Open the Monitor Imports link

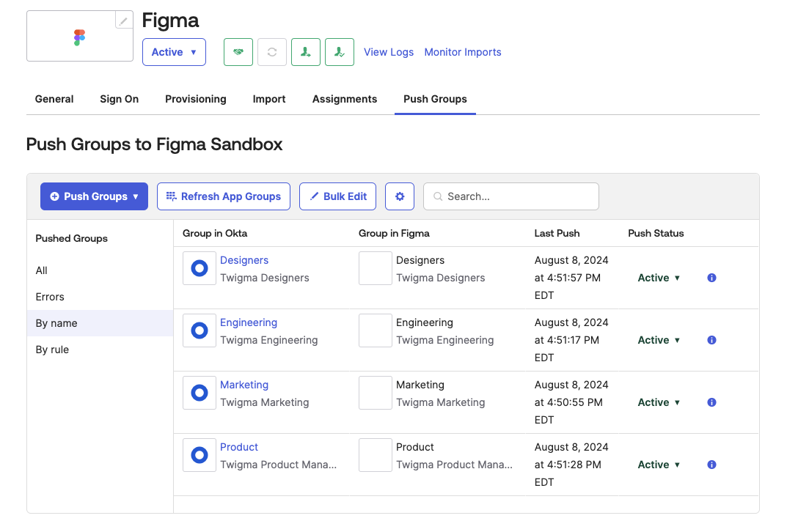(463, 52)
